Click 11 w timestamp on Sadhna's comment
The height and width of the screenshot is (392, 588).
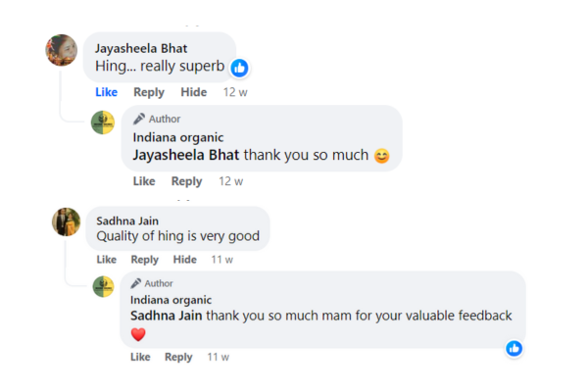[222, 260]
